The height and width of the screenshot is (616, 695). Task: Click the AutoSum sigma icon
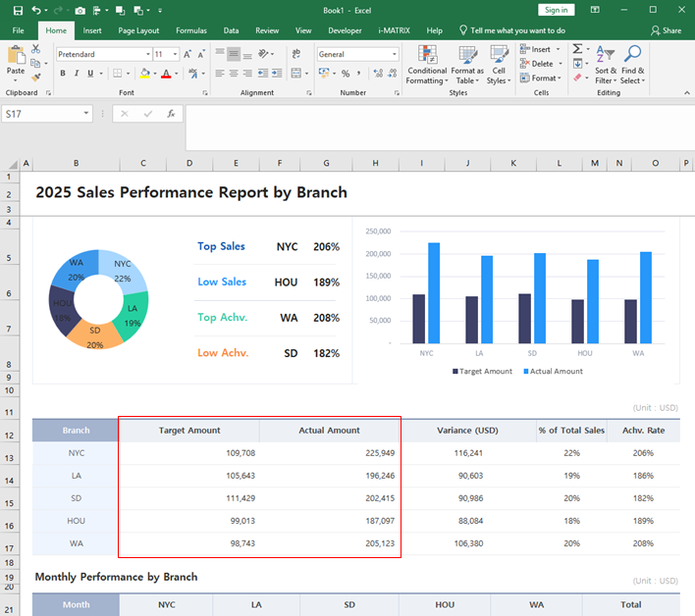(577, 49)
